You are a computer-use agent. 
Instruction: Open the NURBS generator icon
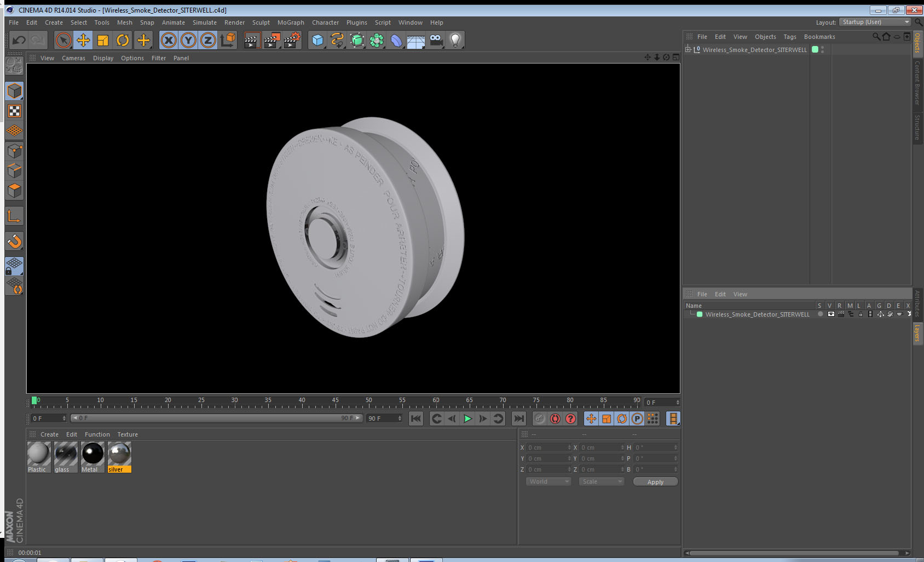[357, 40]
